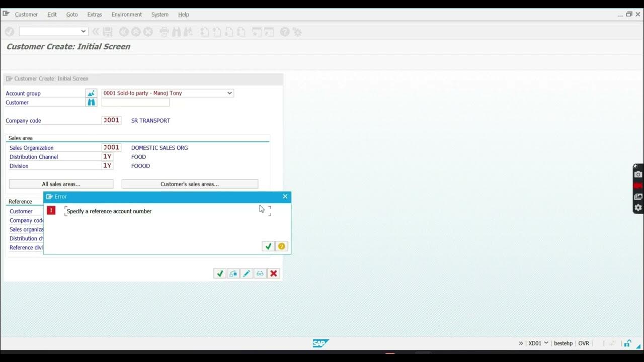Click the toolbar Cancel X icon
644x362 pixels.
coord(148,32)
